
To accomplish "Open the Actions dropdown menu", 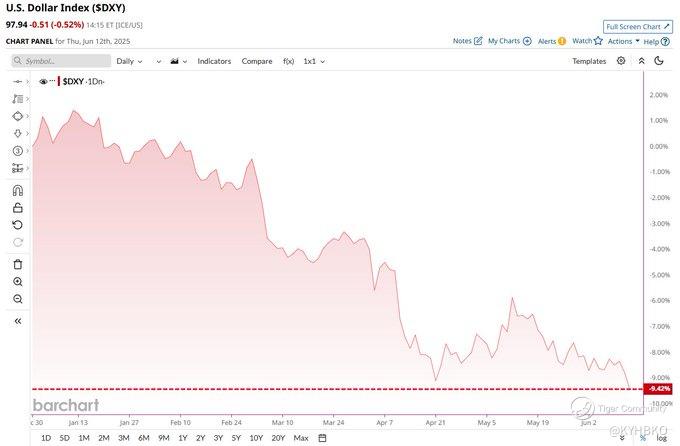I will pos(624,41).
